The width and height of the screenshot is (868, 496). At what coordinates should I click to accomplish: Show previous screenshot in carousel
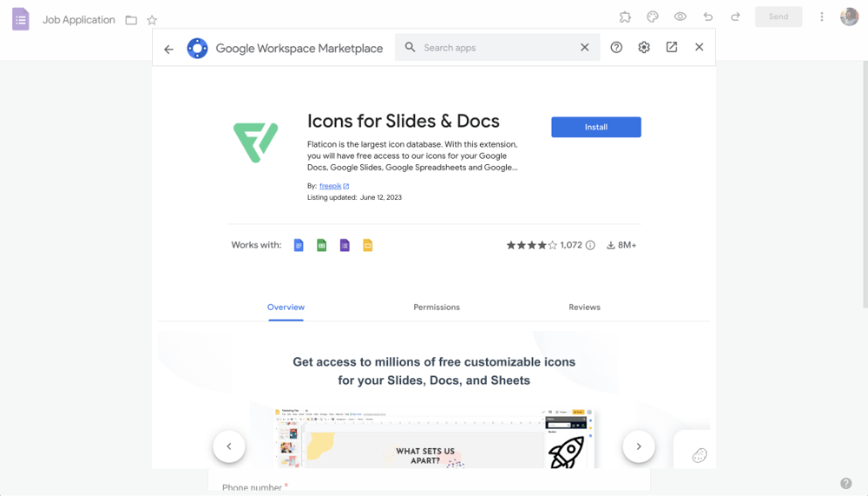(x=229, y=446)
